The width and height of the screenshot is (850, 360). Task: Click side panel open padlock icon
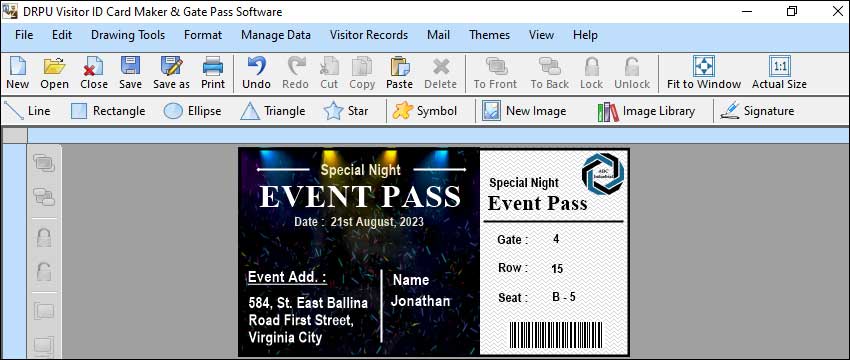pos(44,271)
